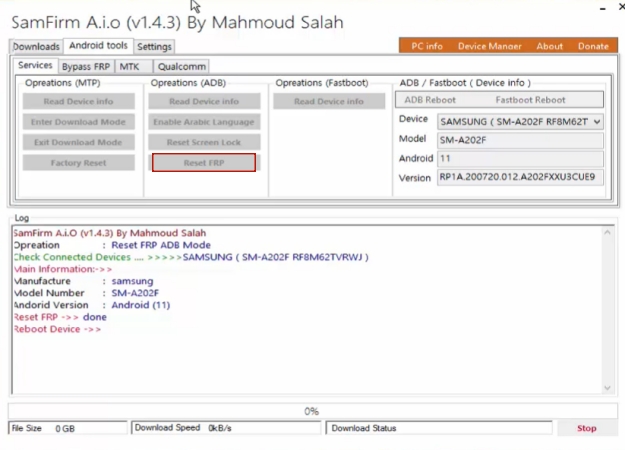Image resolution: width=625 pixels, height=450 pixels.
Task: Click the File Size status field
Action: coord(68,428)
